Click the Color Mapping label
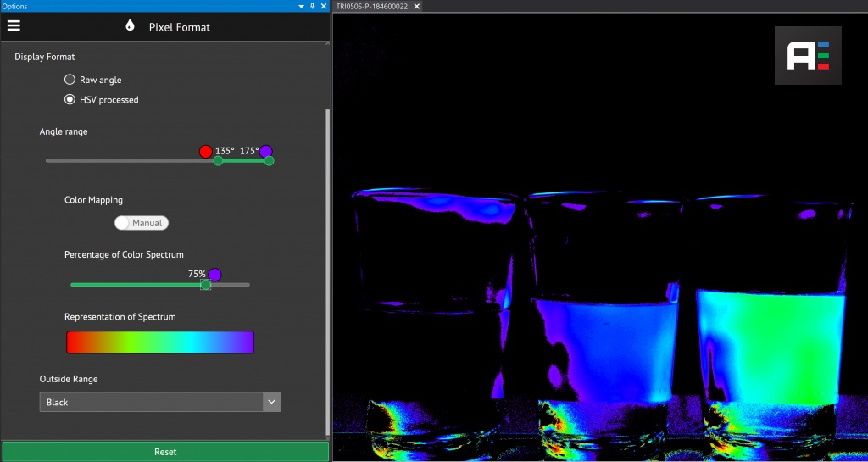The image size is (868, 462). pyautogui.click(x=93, y=200)
